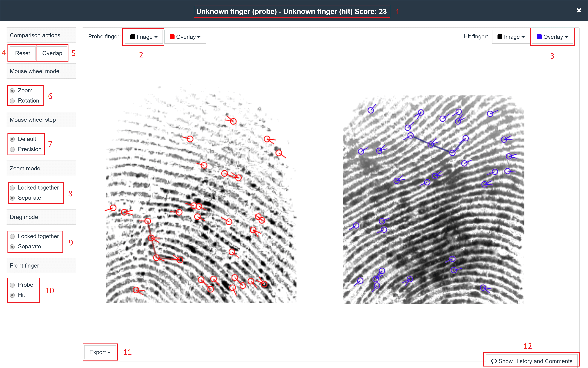This screenshot has width=588, height=368.
Task: Open the Export menu
Action: click(100, 352)
